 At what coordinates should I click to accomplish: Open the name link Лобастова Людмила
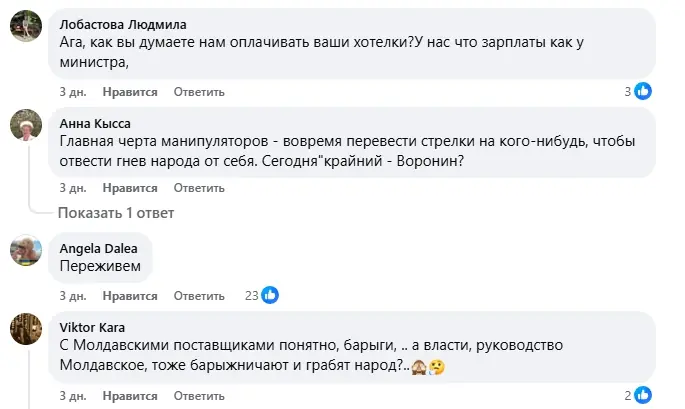[x=123, y=24]
